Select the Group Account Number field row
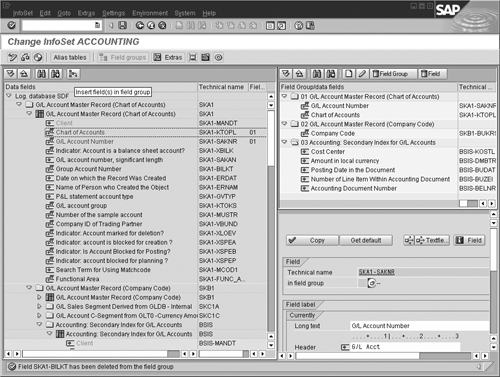 point(135,169)
